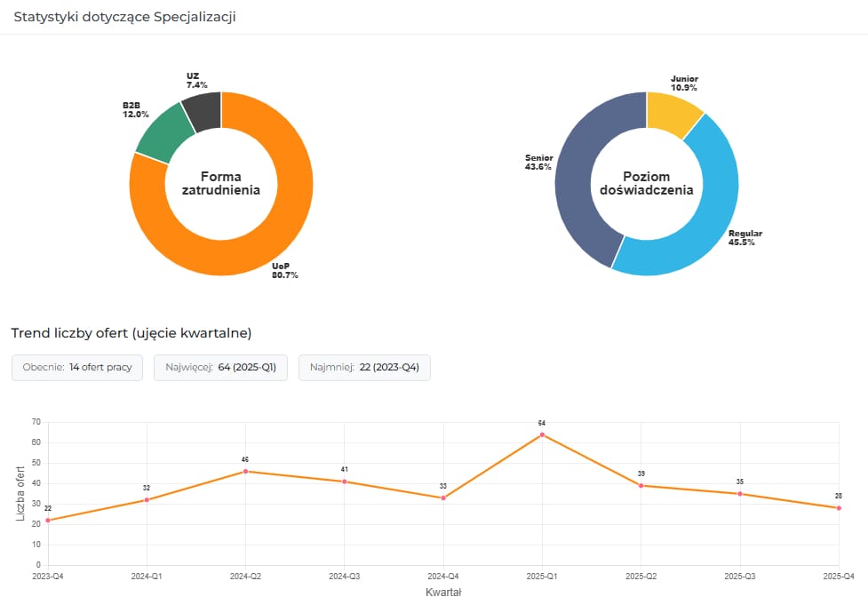
Task: Click the 'Poziom doświadczenia' donut center label
Action: [647, 183]
